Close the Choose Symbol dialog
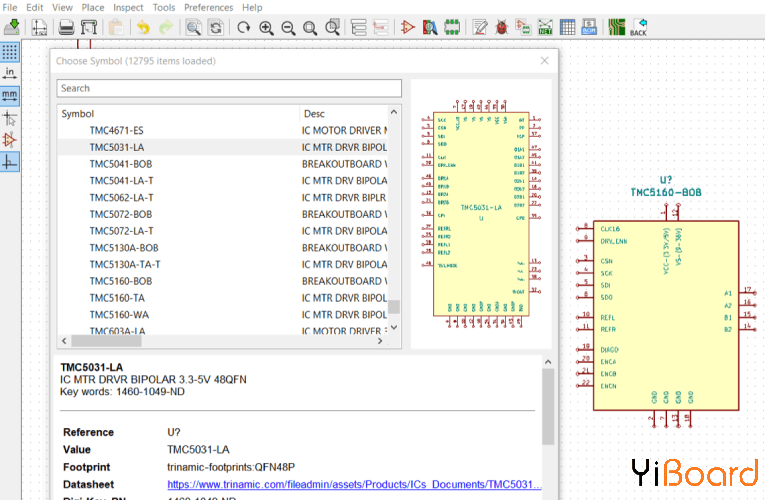Image resolution: width=765 pixels, height=500 pixels. (544, 60)
